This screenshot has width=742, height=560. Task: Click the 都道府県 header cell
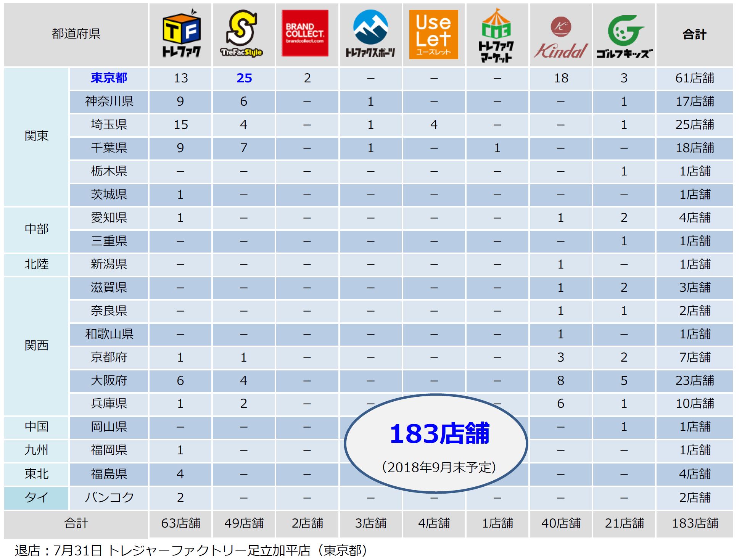(76, 34)
